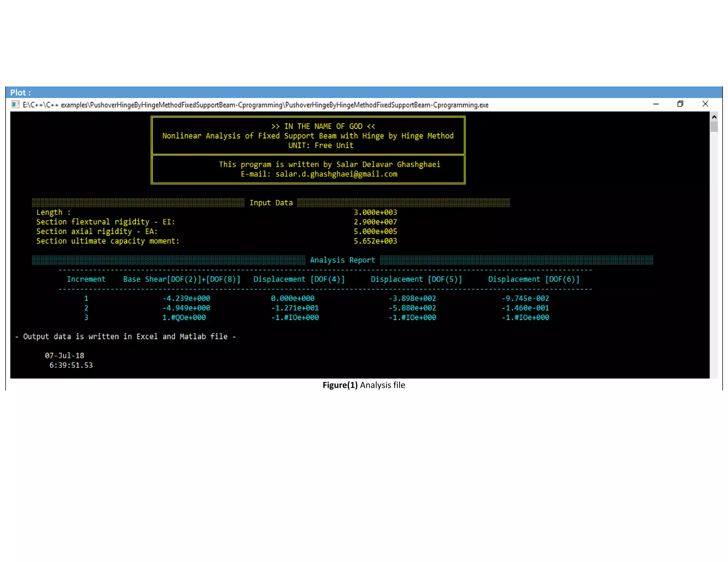This screenshot has height=562, width=728.
Task: Click DOF(6) value -9.745e-002
Action: (x=525, y=298)
